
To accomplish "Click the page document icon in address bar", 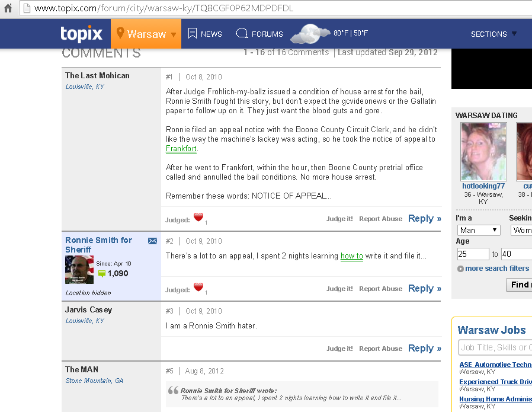I will (x=27, y=8).
